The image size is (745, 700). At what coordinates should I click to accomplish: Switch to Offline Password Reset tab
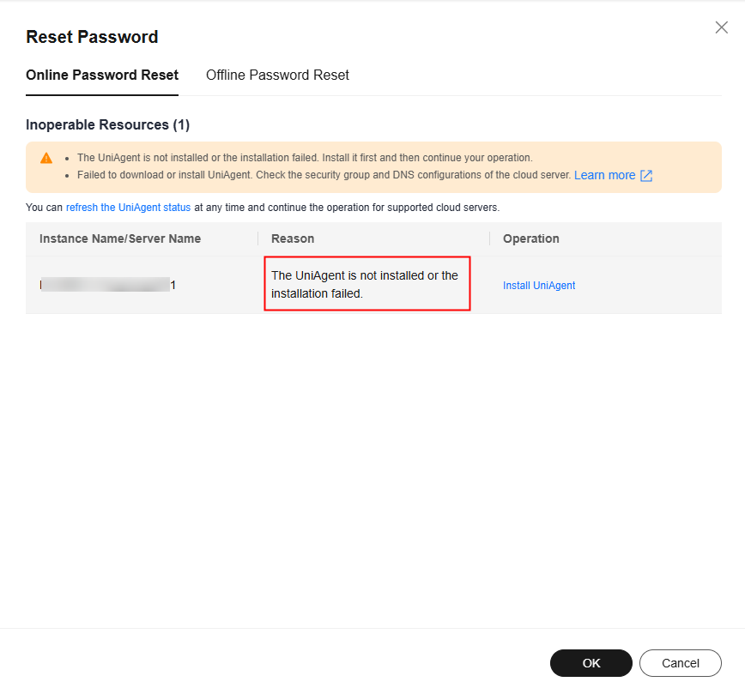277,75
